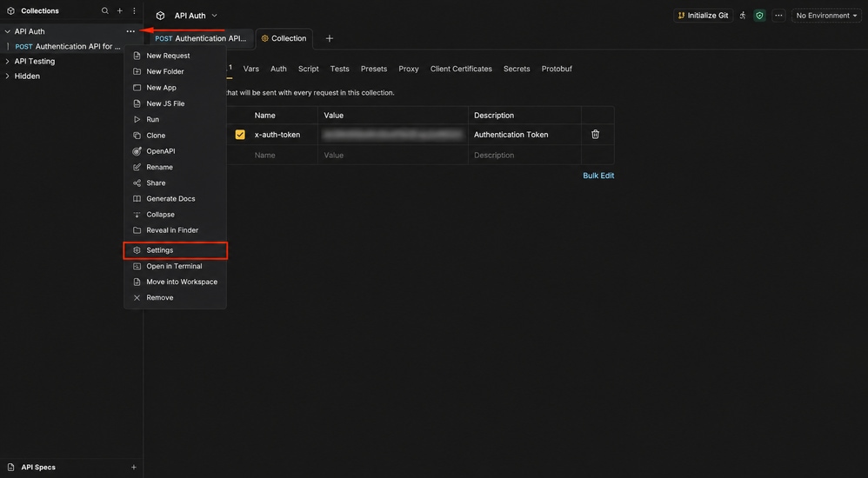This screenshot has height=478, width=868.
Task: Open the No Environment dropdown
Action: click(x=826, y=16)
